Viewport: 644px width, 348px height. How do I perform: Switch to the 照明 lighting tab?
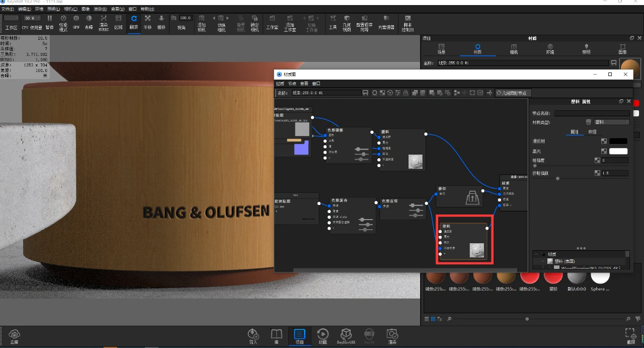click(x=586, y=49)
